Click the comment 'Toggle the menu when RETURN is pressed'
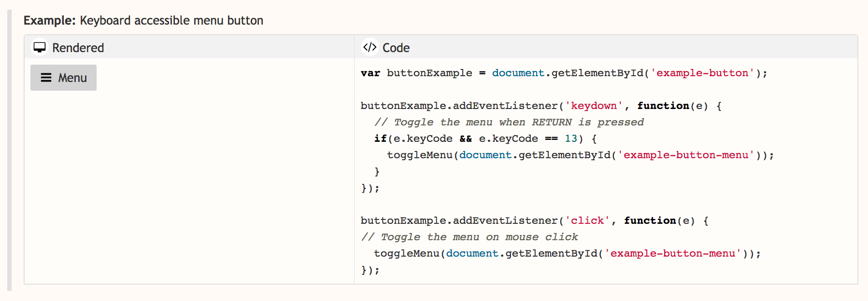Screen dimensions: 868x301 509,122
